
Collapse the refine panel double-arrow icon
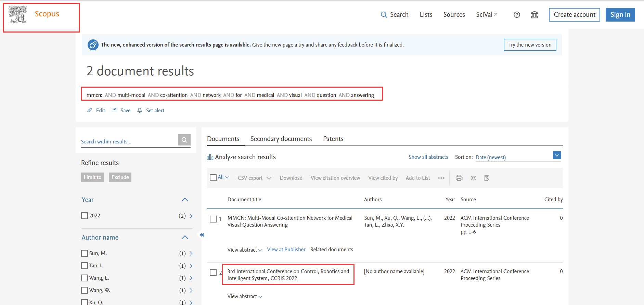click(x=202, y=235)
